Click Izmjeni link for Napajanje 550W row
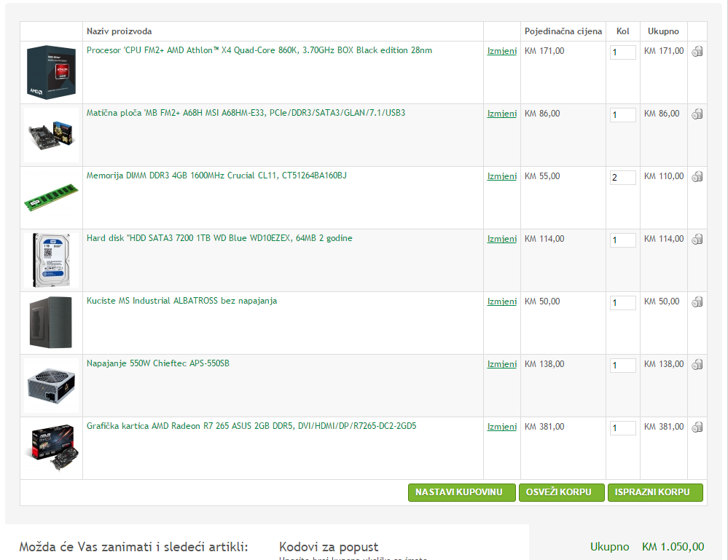The width and height of the screenshot is (728, 560). [502, 364]
